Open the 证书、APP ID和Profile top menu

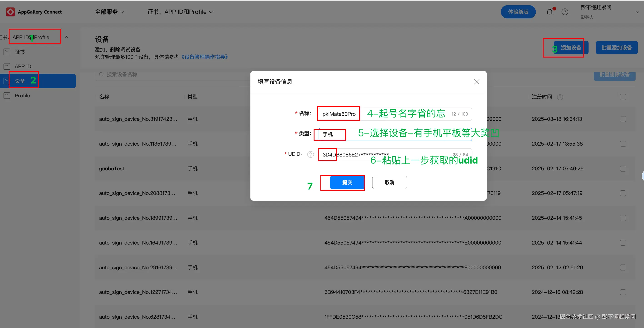coord(180,12)
